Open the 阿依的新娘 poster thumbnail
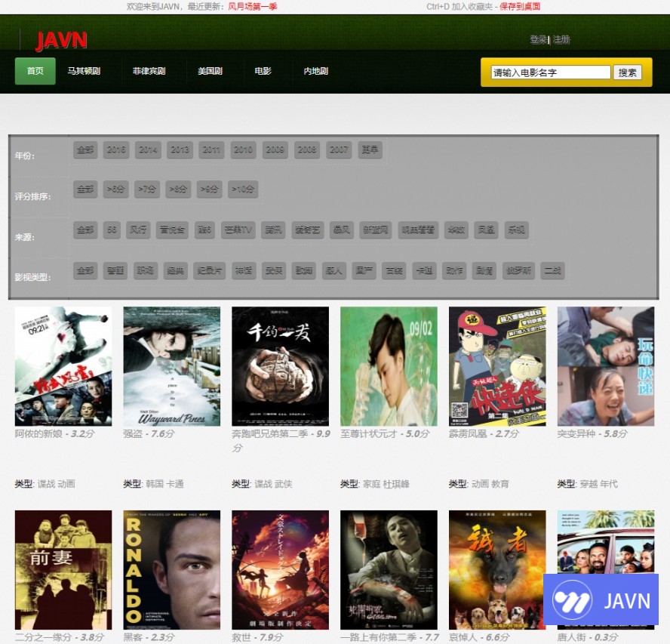 pyautogui.click(x=63, y=366)
